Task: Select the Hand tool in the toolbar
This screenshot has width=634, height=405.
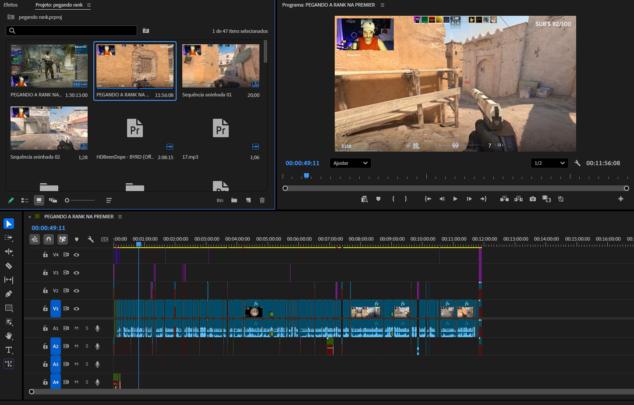Action: 9,336
